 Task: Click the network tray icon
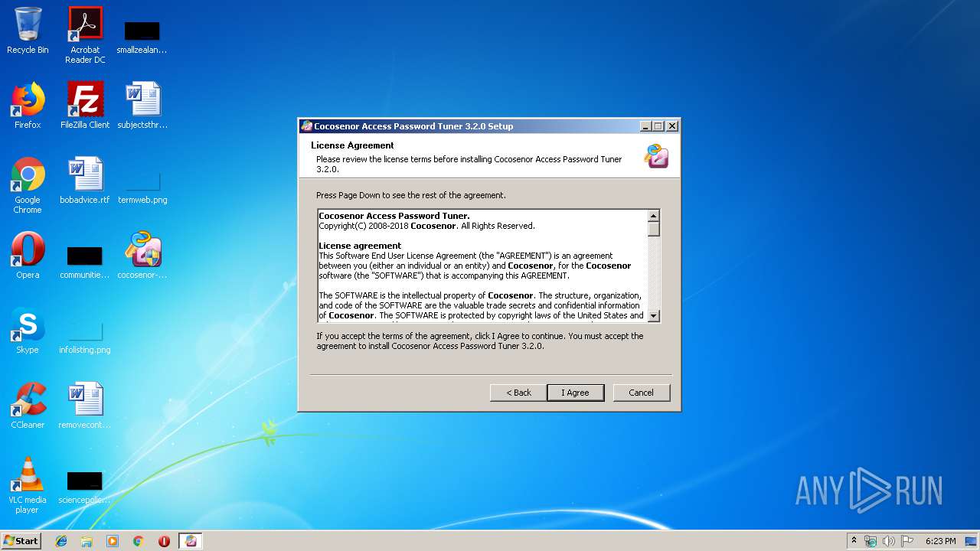point(871,541)
